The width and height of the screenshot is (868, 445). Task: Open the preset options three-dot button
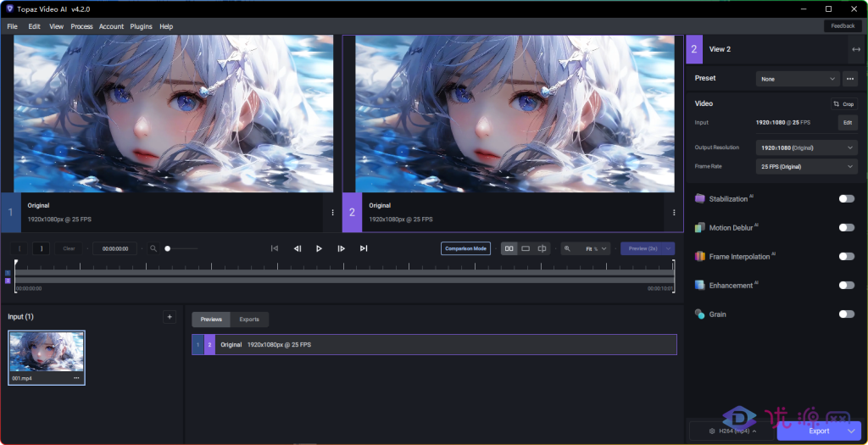point(849,79)
